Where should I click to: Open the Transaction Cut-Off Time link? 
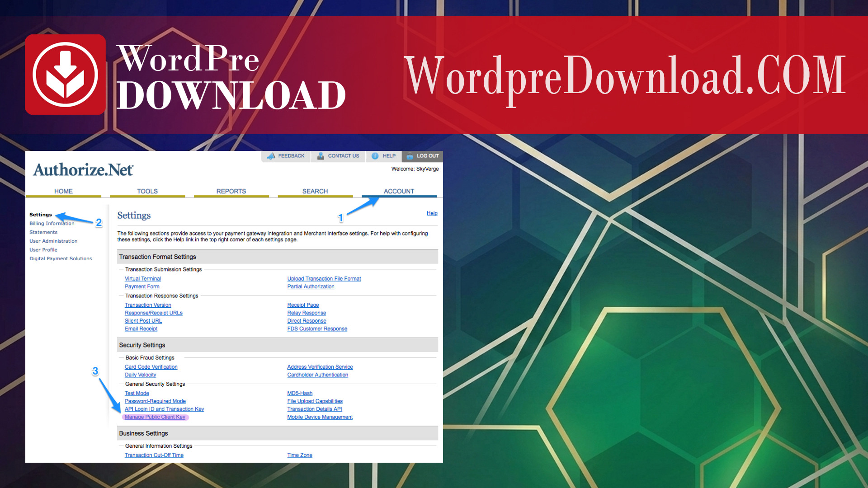coord(154,455)
